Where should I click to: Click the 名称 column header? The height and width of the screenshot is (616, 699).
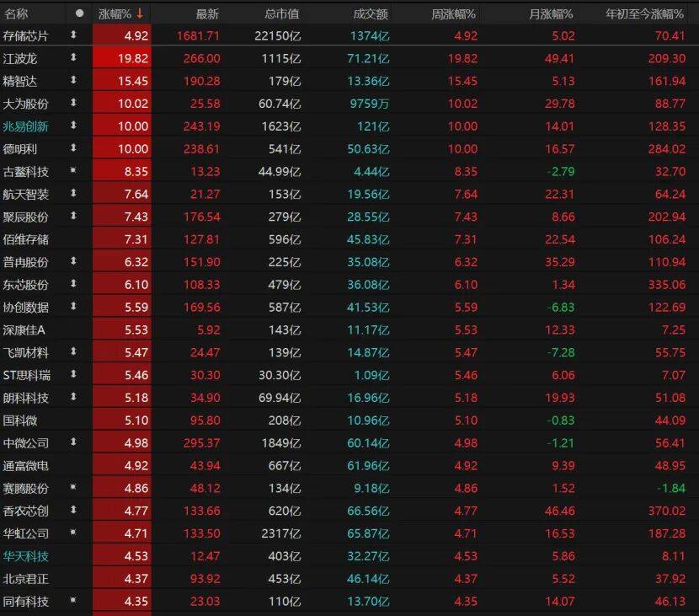16,13
